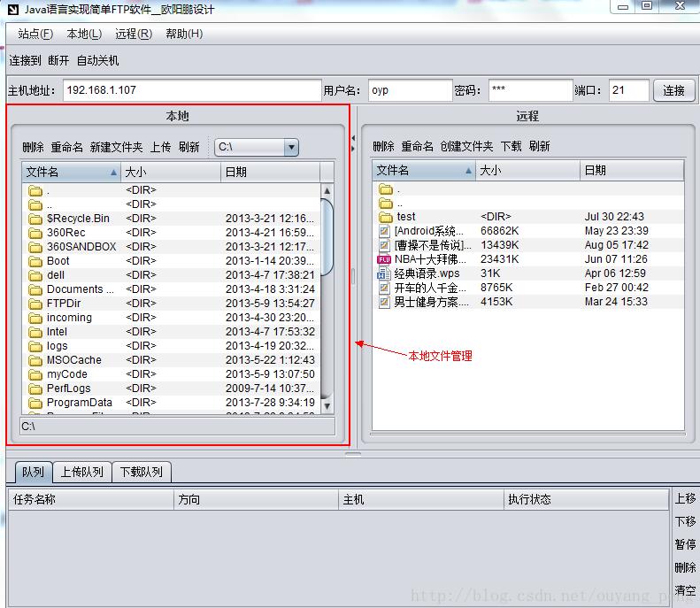Click the local file list scrollbar thumb

327,237
